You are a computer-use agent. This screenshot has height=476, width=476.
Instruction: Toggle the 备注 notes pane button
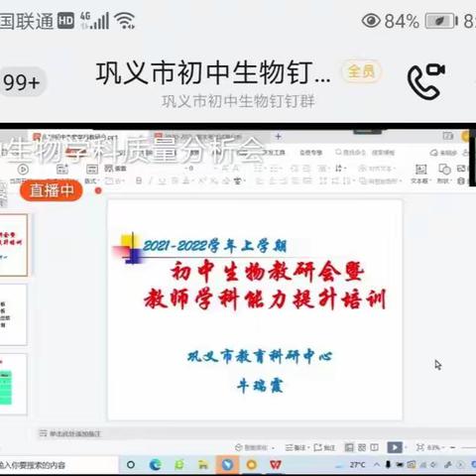pyautogui.click(x=297, y=447)
